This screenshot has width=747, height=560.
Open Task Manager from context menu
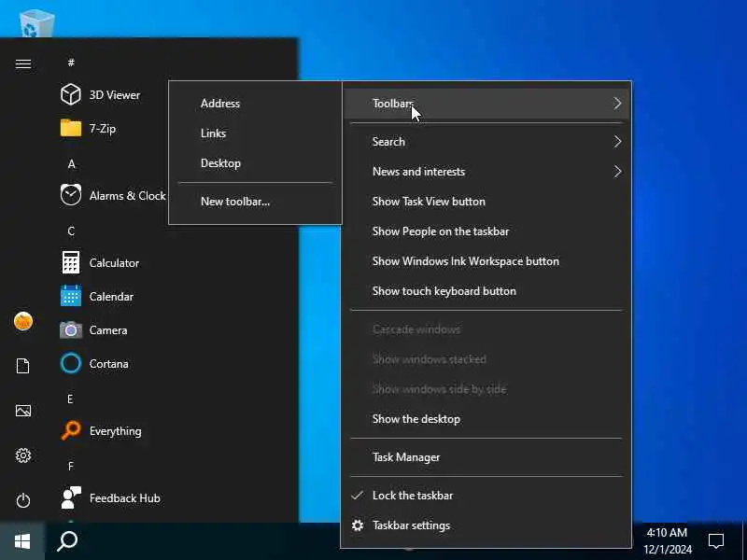486,457
